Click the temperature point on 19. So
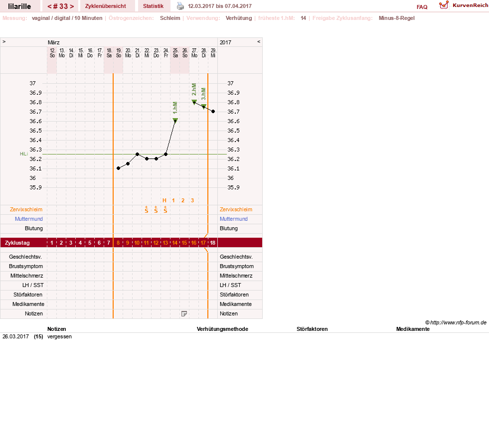 pos(119,168)
